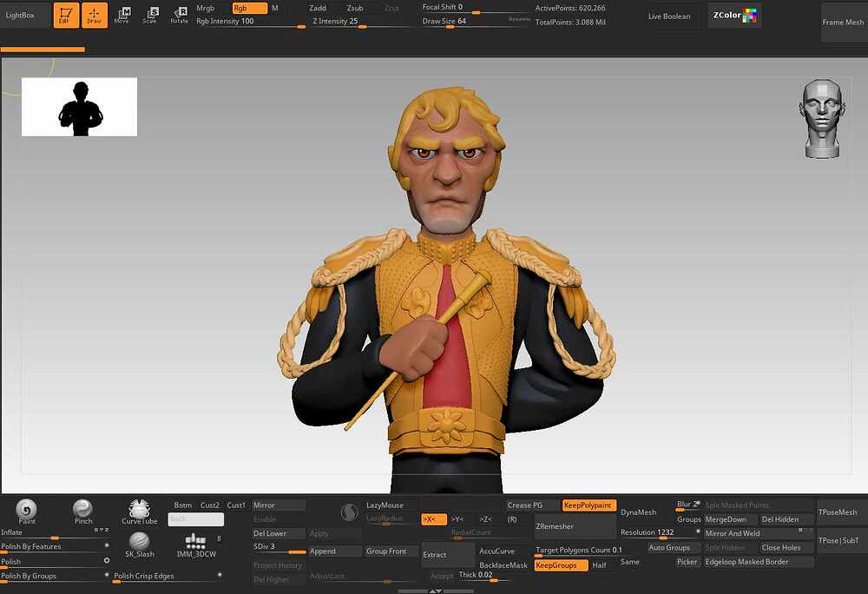
Task: Choose the Rotate transform icon
Action: 179,15
